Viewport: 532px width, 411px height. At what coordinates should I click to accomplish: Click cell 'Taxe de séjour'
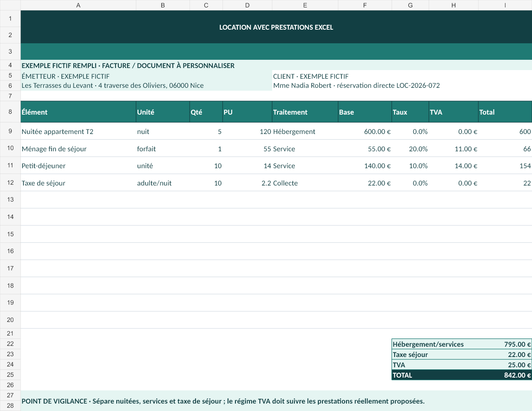78,183
